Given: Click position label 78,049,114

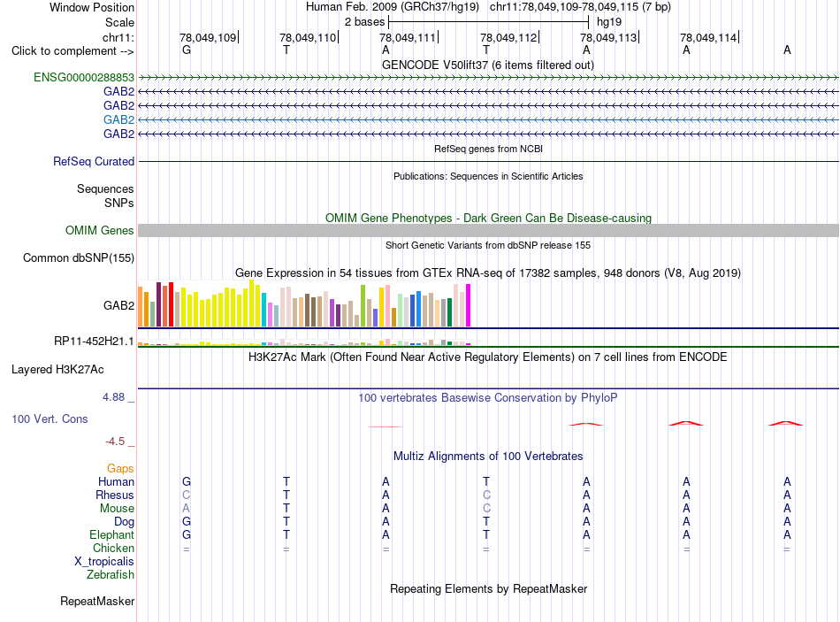Looking at the screenshot, I should click(708, 37).
